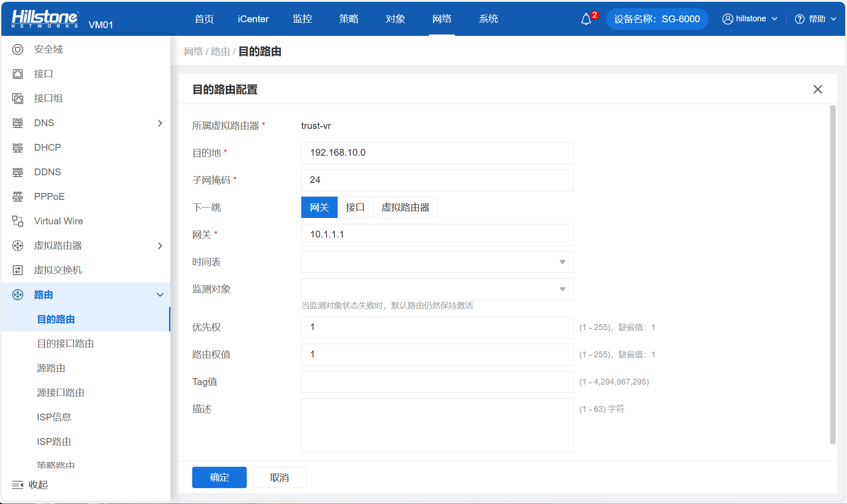Click the PPPoE sidebar icon
The height and width of the screenshot is (504, 847).
18,197
